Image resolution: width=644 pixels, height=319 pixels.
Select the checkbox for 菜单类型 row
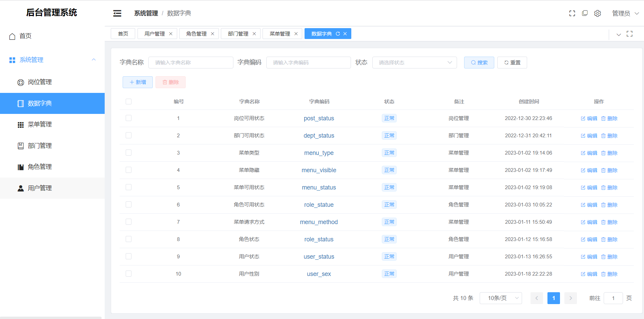pyautogui.click(x=128, y=153)
